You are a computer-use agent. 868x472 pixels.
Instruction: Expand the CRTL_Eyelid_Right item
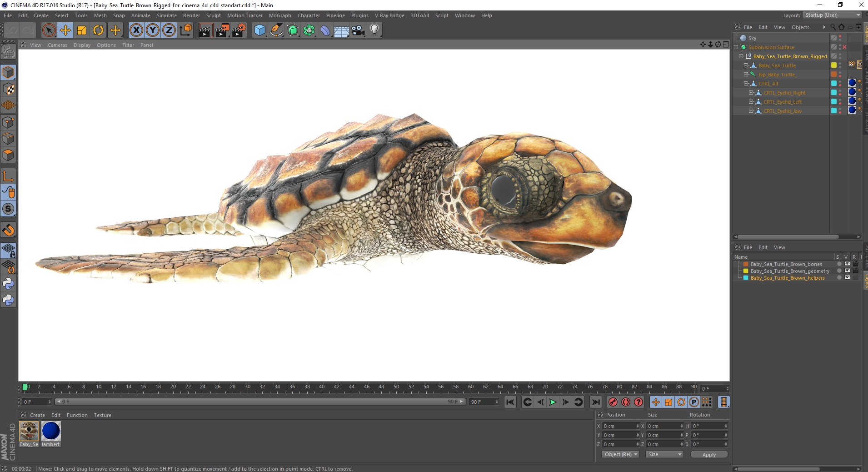[751, 93]
